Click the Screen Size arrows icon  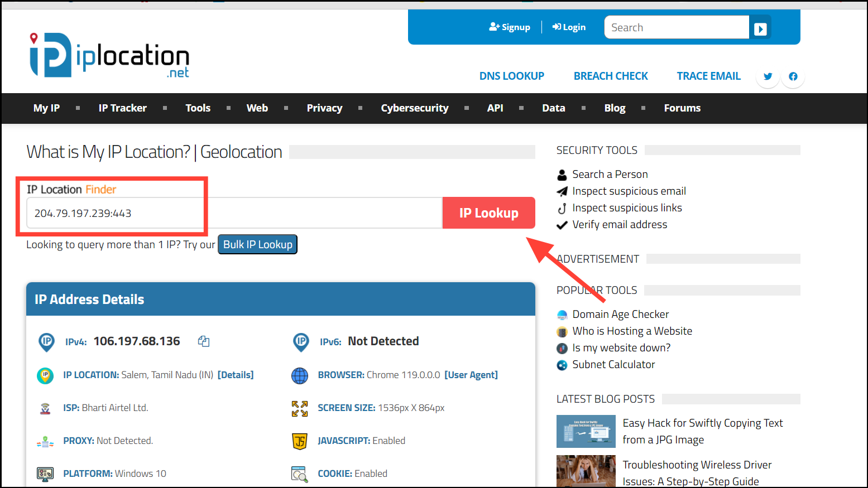pyautogui.click(x=300, y=408)
